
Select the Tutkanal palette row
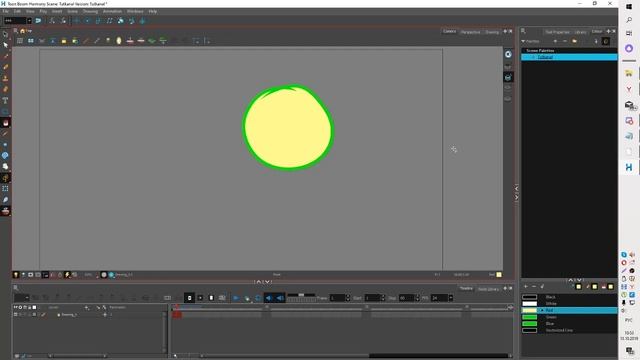(x=569, y=57)
